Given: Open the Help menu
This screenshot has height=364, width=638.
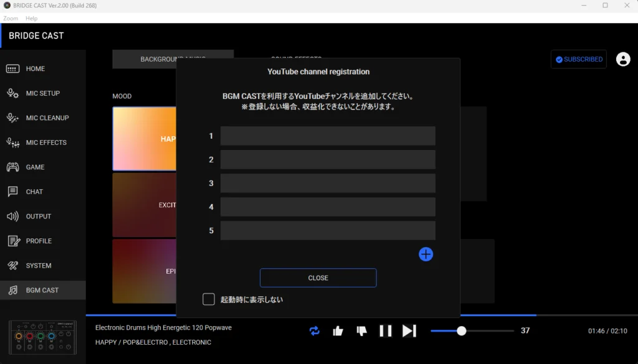Looking at the screenshot, I should [31, 19].
